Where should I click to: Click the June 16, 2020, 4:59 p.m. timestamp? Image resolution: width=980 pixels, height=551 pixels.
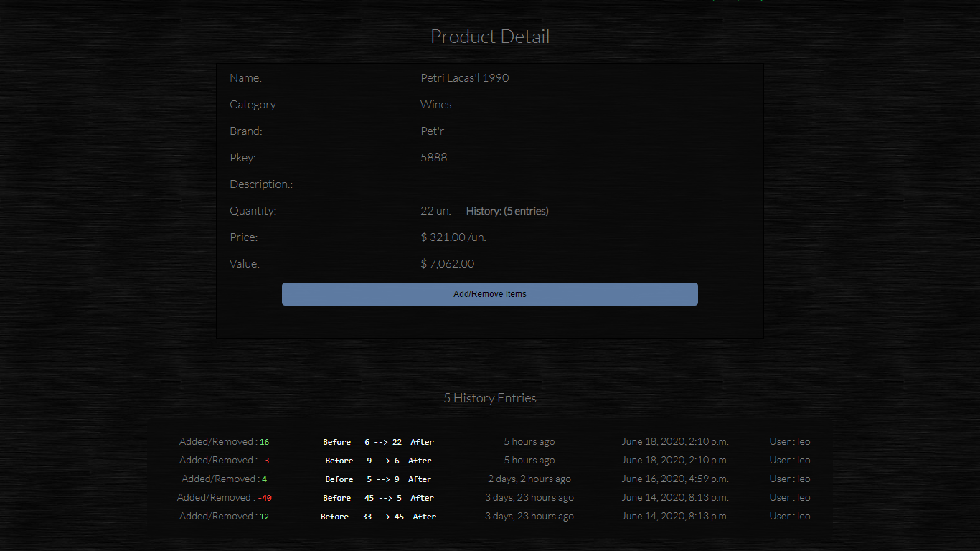pos(674,479)
